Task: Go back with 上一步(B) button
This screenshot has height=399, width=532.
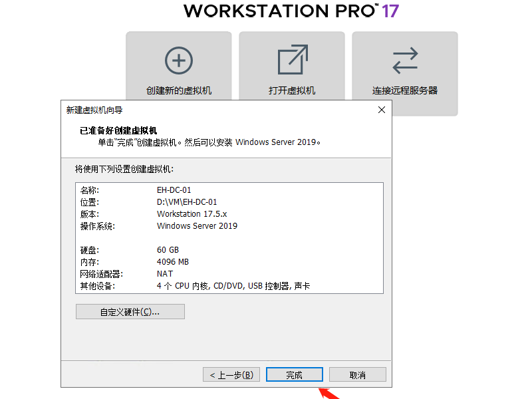Action: click(x=231, y=374)
